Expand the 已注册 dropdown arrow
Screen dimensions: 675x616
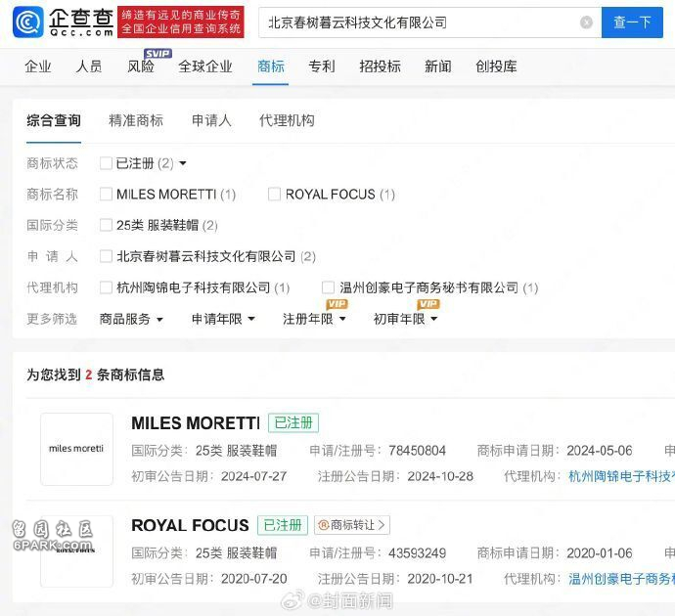pyautogui.click(x=183, y=163)
